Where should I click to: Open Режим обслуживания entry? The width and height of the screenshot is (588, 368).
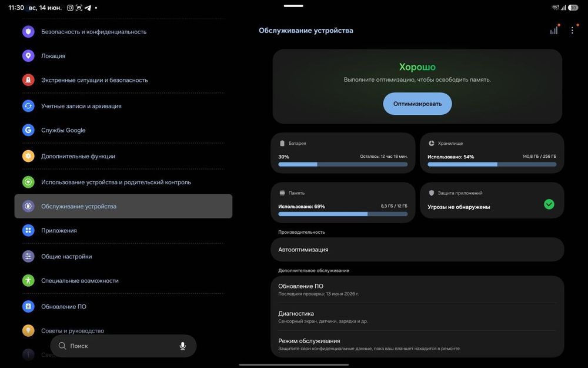pyautogui.click(x=417, y=344)
